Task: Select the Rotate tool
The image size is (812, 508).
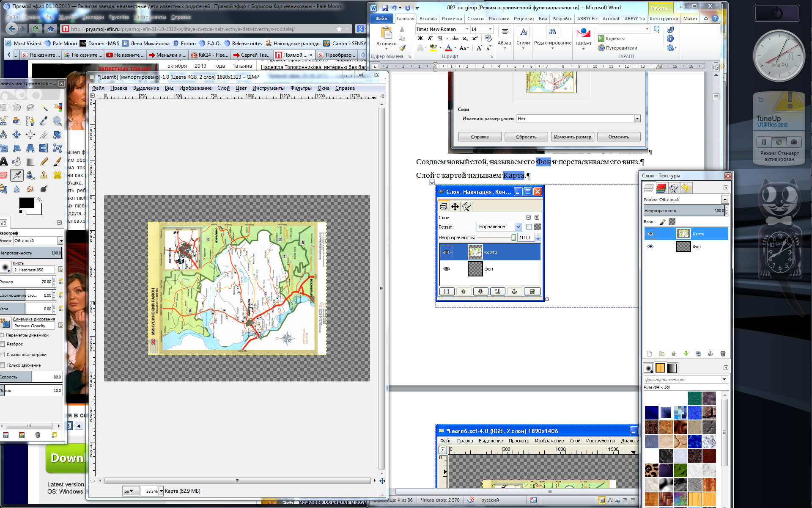Action: (x=58, y=135)
